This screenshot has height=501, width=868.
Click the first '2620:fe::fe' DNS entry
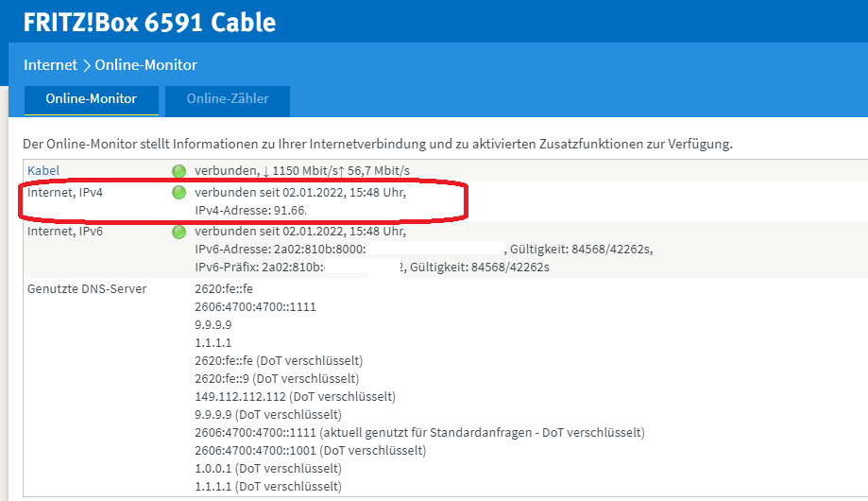(x=224, y=288)
